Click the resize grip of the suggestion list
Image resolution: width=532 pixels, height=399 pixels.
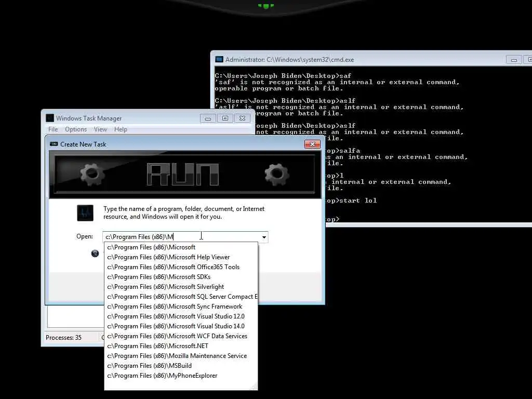pos(255,387)
